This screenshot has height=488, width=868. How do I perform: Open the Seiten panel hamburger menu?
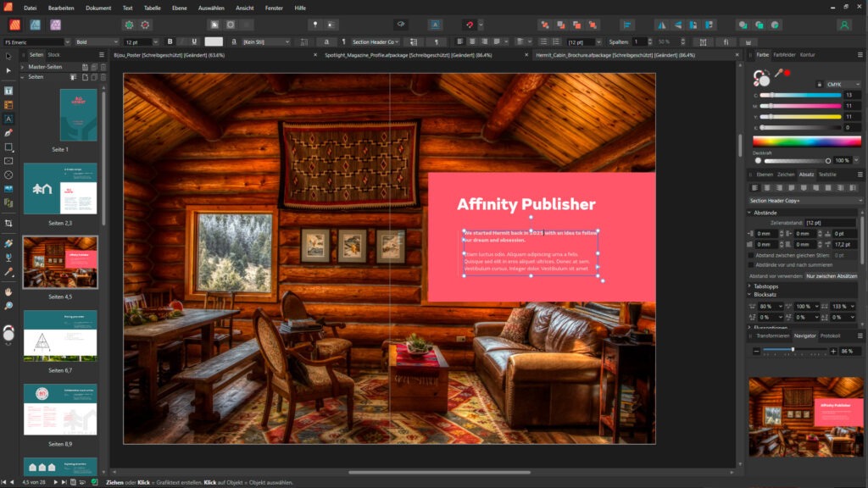(102, 55)
